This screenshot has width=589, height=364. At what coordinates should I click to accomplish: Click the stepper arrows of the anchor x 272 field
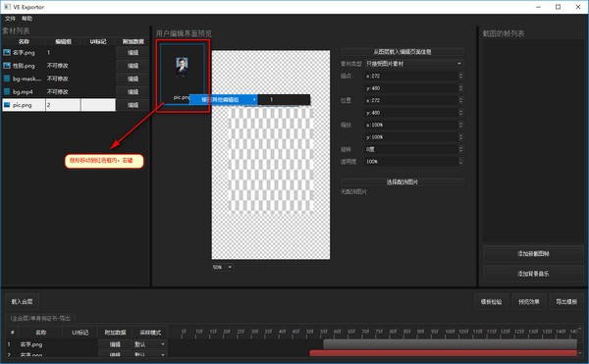point(460,76)
